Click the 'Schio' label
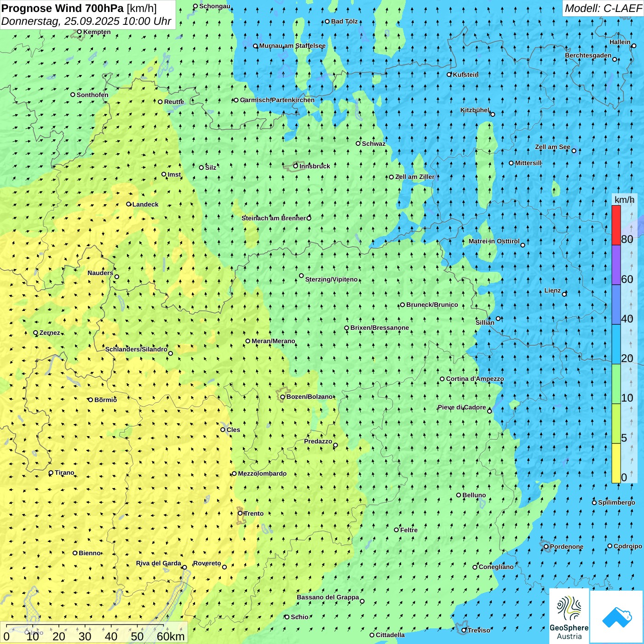The width and height of the screenshot is (644, 644). pos(299,617)
